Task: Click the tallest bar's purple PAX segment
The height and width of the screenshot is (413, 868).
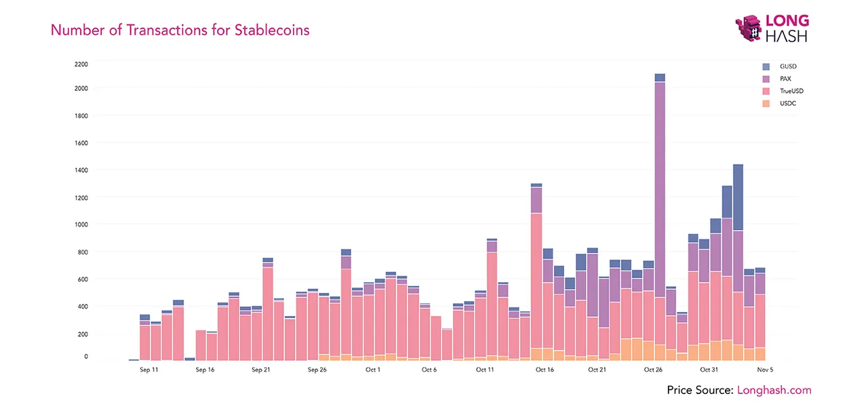Action: pyautogui.click(x=659, y=190)
